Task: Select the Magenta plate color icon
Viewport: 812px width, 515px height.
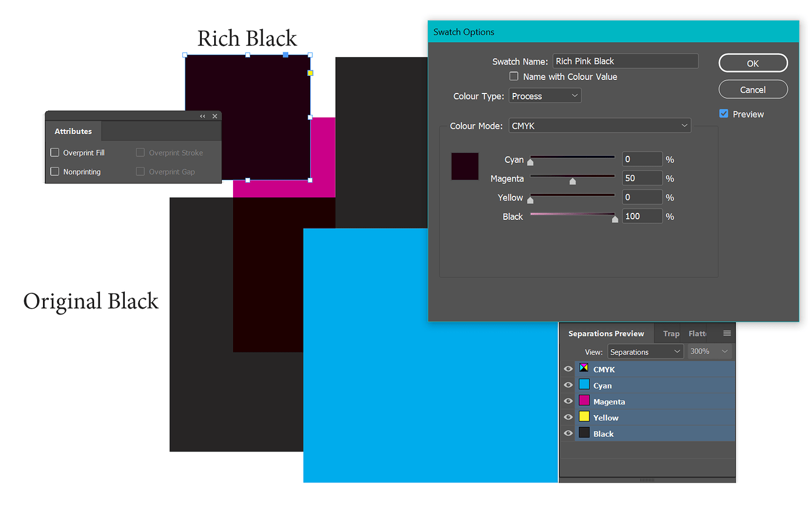Action: (x=584, y=401)
